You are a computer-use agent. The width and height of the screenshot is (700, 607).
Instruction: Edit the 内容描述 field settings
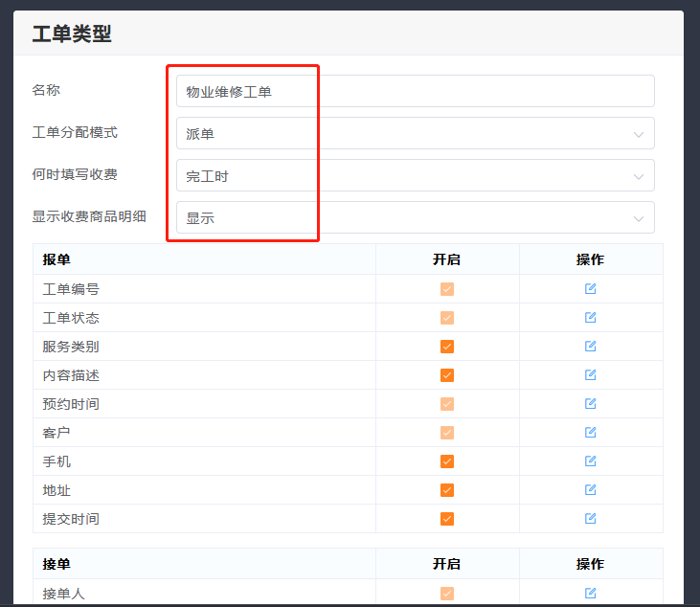coord(590,375)
